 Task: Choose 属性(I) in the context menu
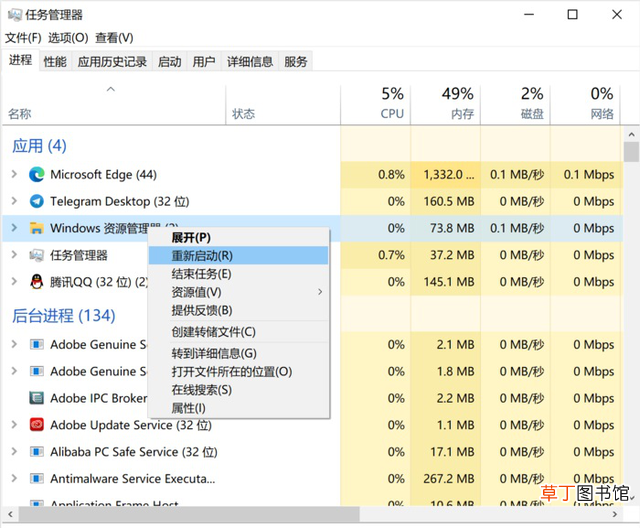(238, 408)
